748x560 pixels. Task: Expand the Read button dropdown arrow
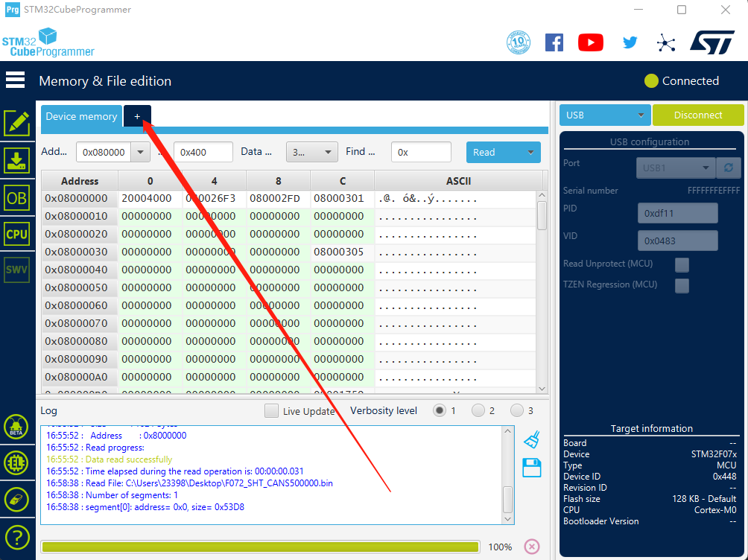(x=530, y=152)
